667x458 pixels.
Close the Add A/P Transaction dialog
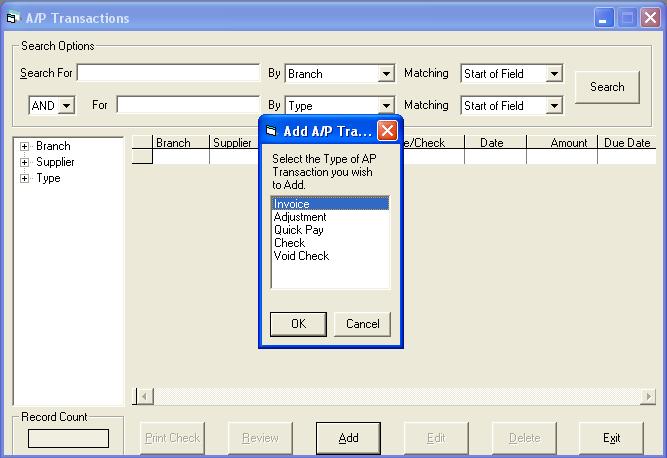tap(387, 131)
